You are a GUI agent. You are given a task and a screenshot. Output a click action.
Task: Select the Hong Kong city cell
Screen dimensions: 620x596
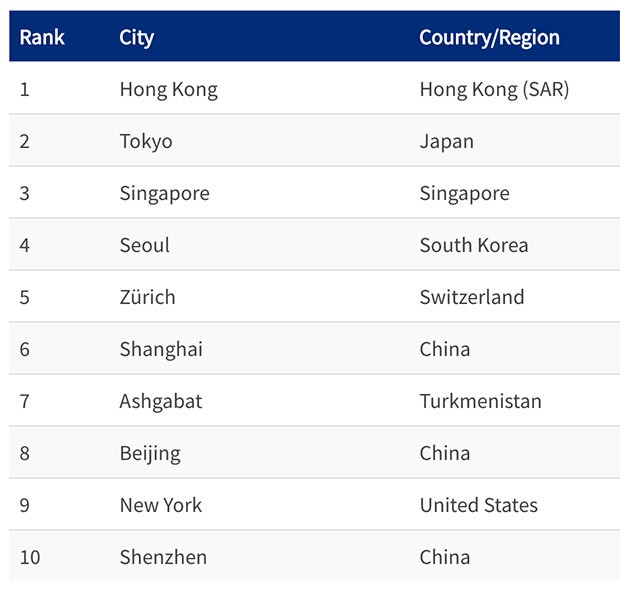click(x=168, y=90)
